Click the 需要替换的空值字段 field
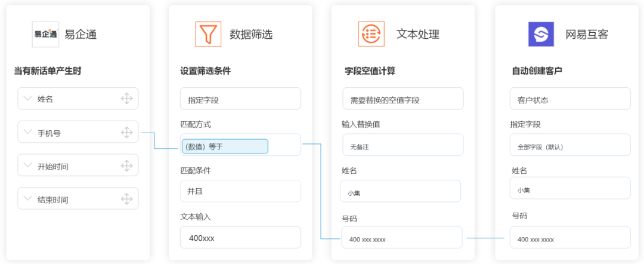 click(x=402, y=99)
